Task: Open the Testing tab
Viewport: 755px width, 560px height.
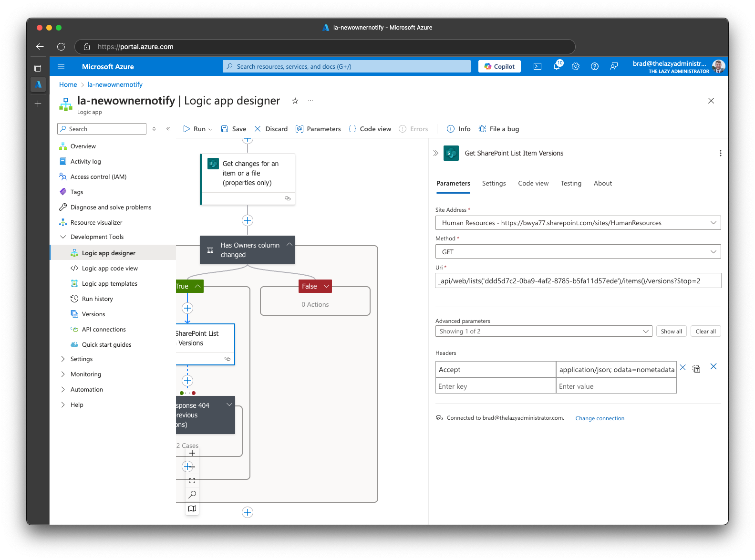Action: (571, 183)
